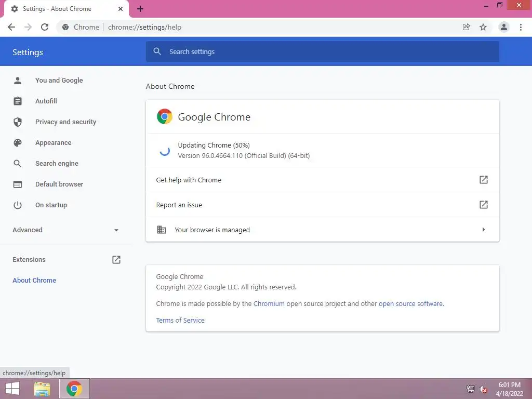Open On startup settings
The height and width of the screenshot is (399, 532).
point(51,205)
